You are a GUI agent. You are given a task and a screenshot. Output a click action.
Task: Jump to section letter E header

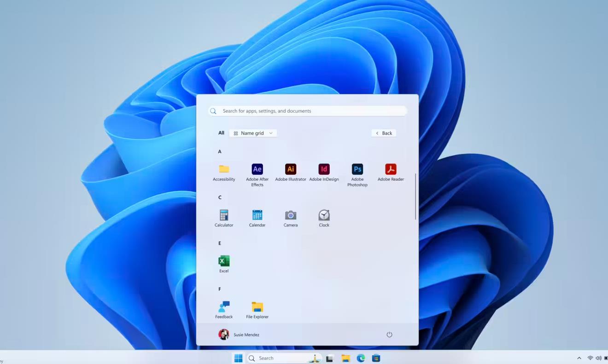[220, 243]
